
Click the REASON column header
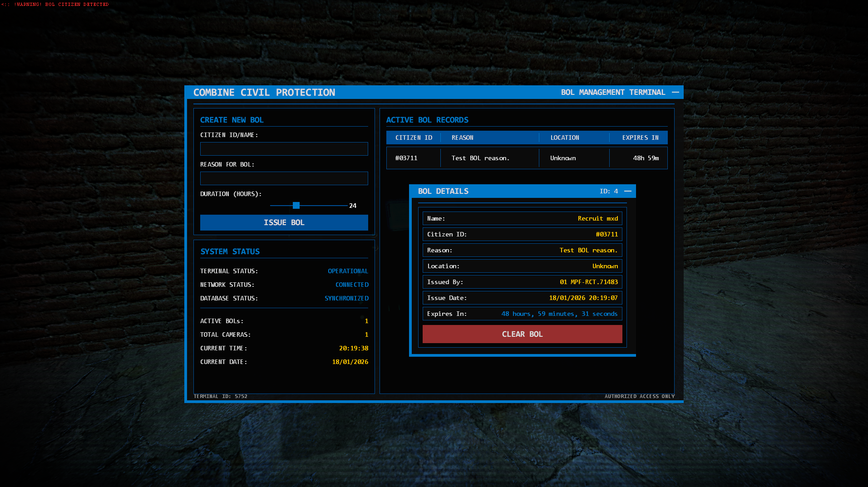click(463, 138)
